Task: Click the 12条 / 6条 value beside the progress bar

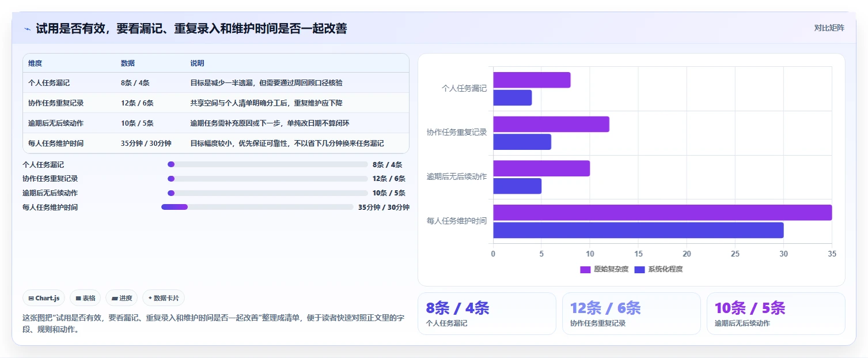Action: [389, 179]
